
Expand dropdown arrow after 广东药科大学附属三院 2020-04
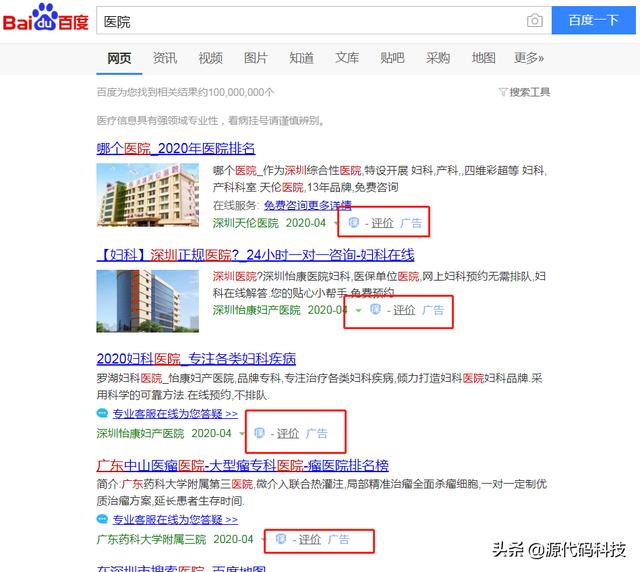pos(263,540)
